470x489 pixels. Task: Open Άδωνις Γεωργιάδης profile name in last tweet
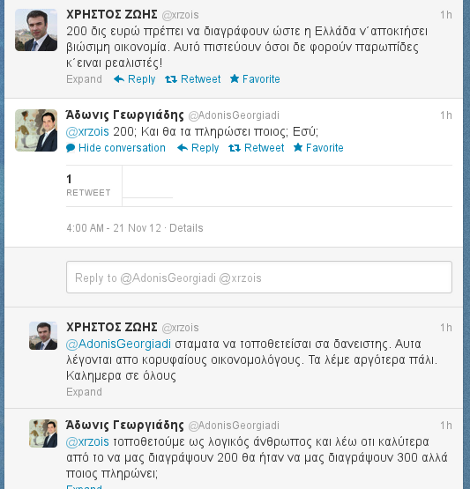tap(125, 425)
